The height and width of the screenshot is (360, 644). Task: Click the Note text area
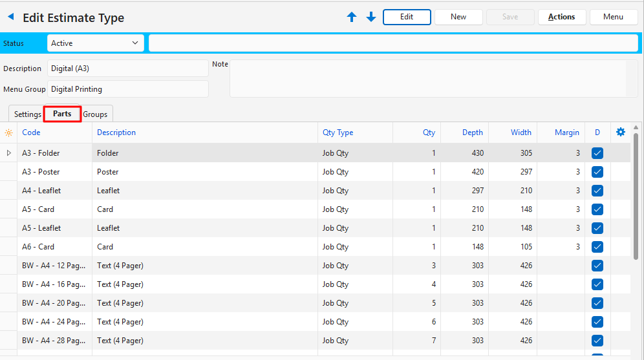pyautogui.click(x=427, y=78)
